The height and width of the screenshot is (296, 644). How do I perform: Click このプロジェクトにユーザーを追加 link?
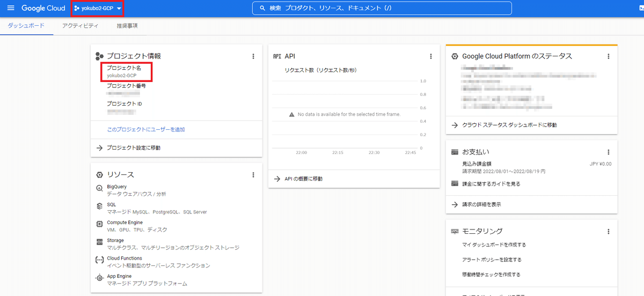coord(146,130)
